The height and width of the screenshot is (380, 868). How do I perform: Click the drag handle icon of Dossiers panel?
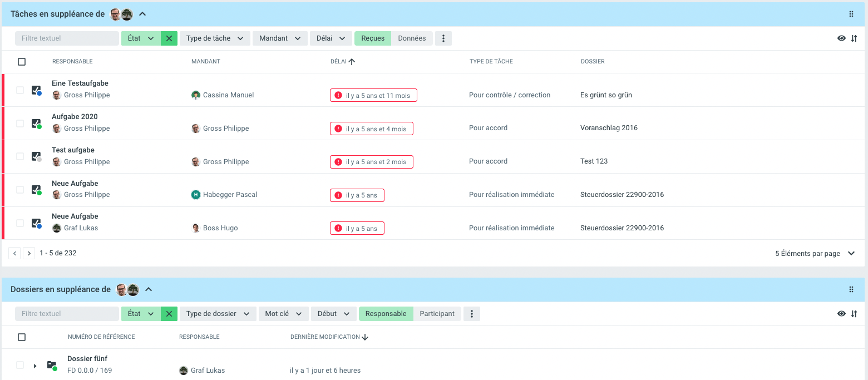[x=851, y=289]
